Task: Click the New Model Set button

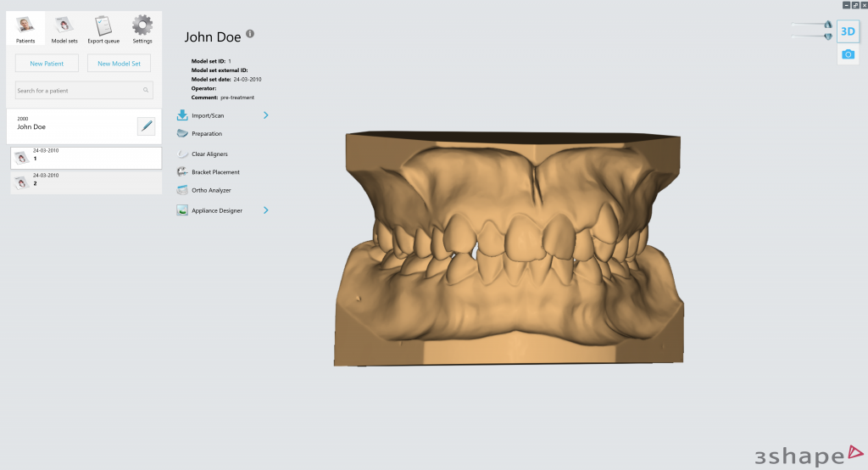Action: [120, 64]
